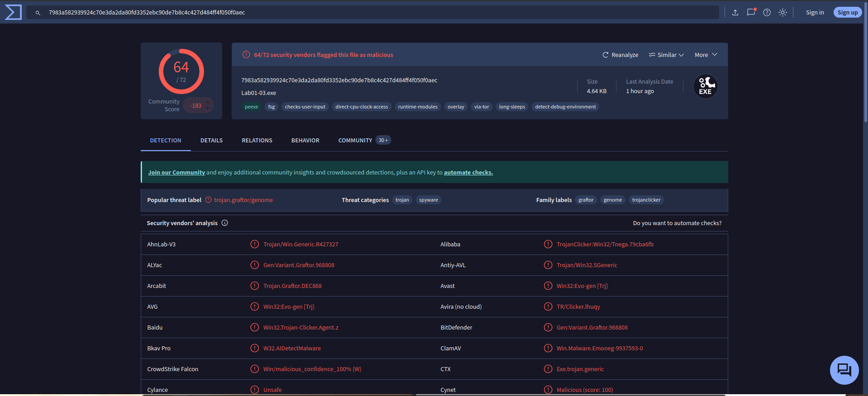Open the VirusTotal home logo
Image resolution: width=868 pixels, height=396 pixels.
13,12
